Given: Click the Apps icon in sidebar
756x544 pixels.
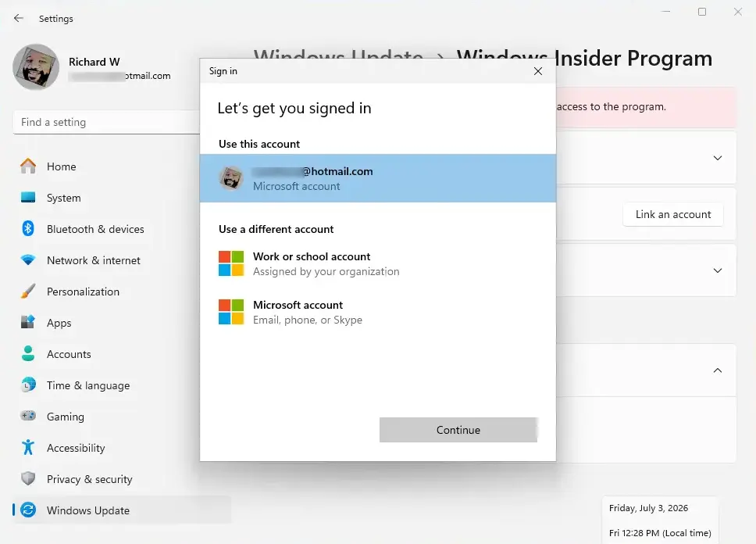Looking at the screenshot, I should (x=28, y=322).
